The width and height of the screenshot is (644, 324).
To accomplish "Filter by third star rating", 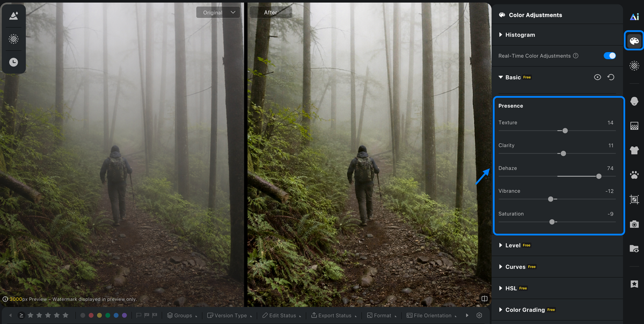I will pos(48,315).
